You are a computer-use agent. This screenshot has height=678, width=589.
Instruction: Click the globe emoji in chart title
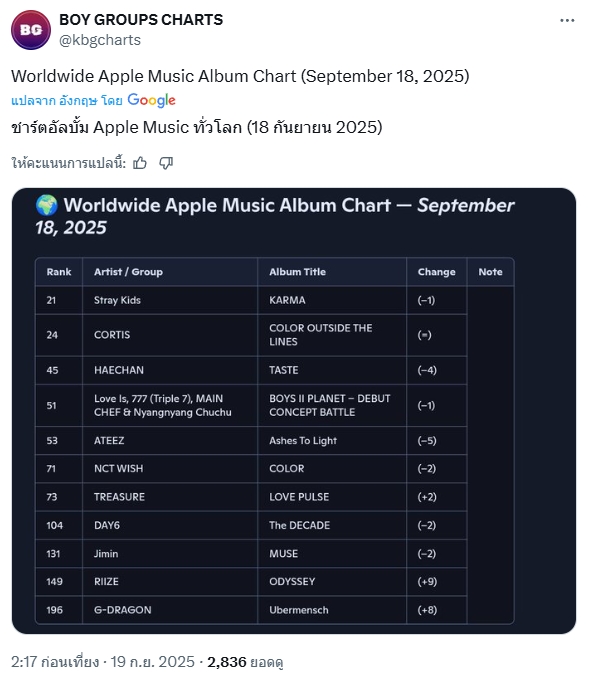(x=47, y=205)
